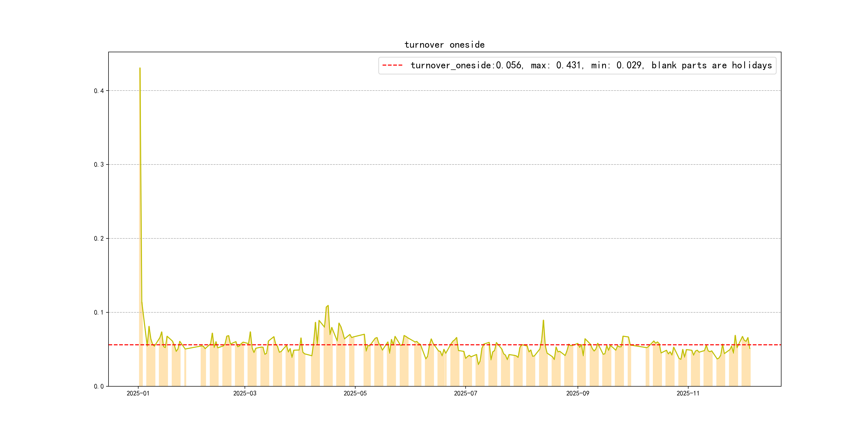This screenshot has width=868, height=434.
Task: Click the 2025-03 x-axis label
Action: coord(245,393)
